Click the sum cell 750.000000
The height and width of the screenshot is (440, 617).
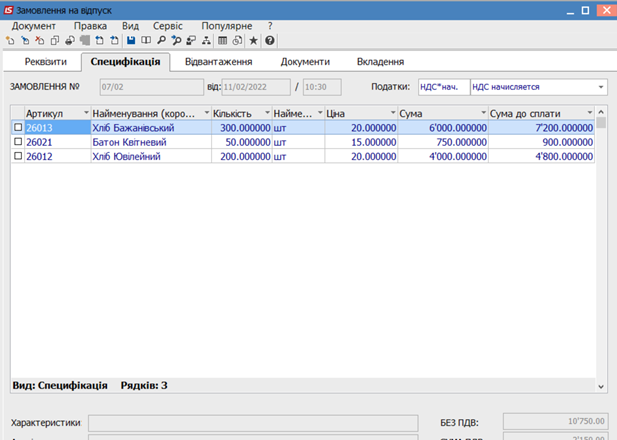point(443,142)
